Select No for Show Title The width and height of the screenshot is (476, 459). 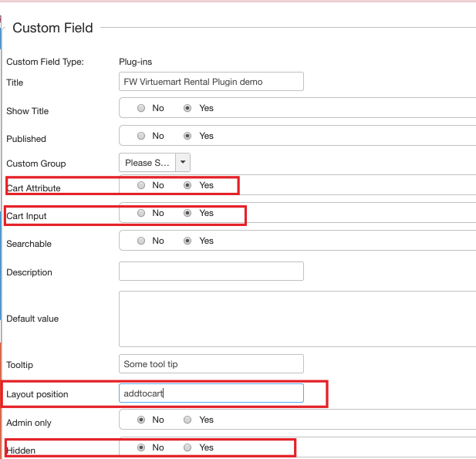[141, 108]
